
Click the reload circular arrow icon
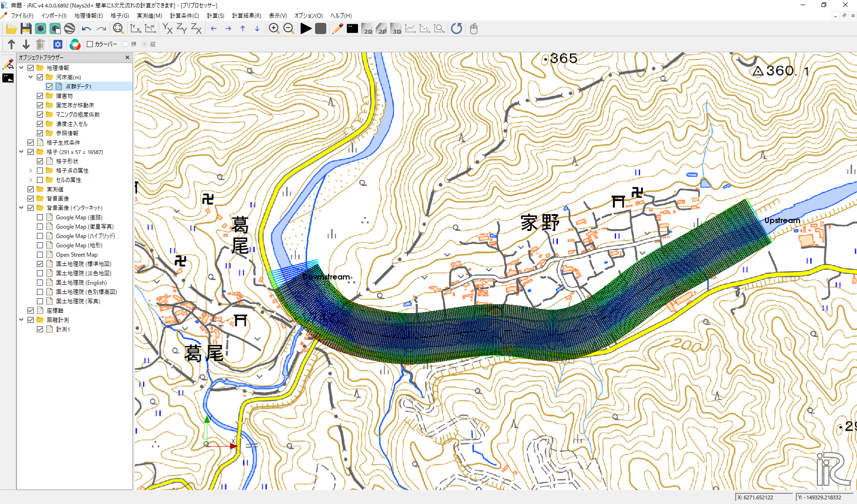point(457,29)
